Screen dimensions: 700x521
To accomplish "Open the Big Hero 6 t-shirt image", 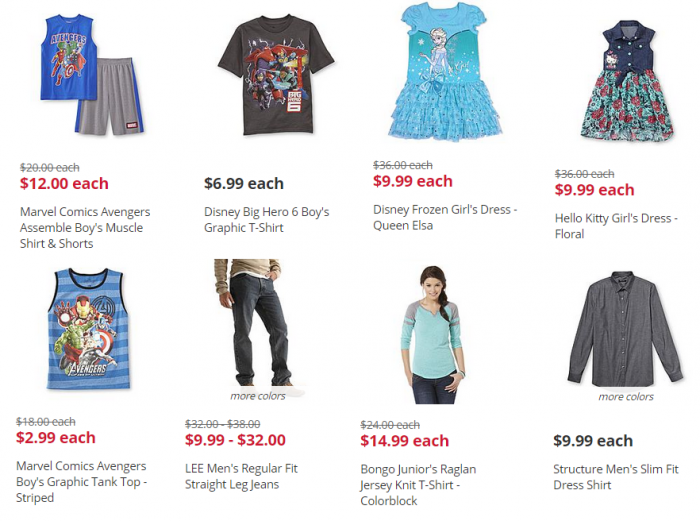I will tap(276, 75).
